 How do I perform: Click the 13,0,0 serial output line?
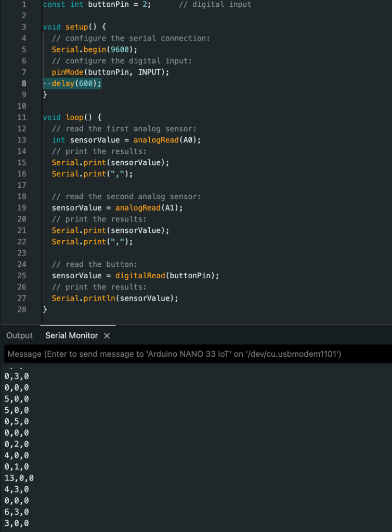(19, 478)
